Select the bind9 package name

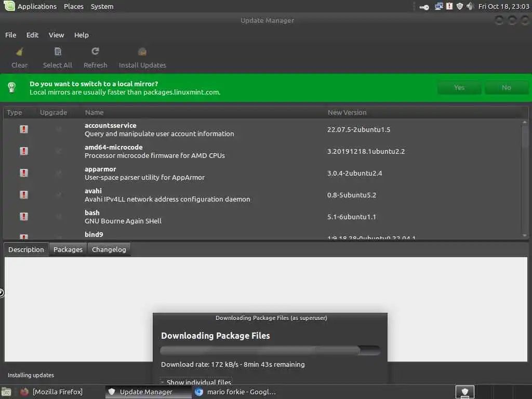94,234
